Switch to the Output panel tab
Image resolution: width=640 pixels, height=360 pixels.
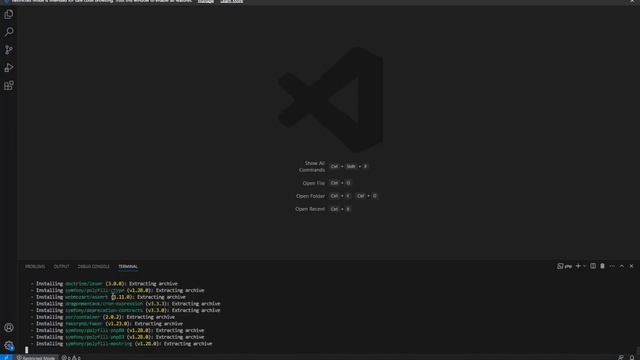click(x=61, y=267)
